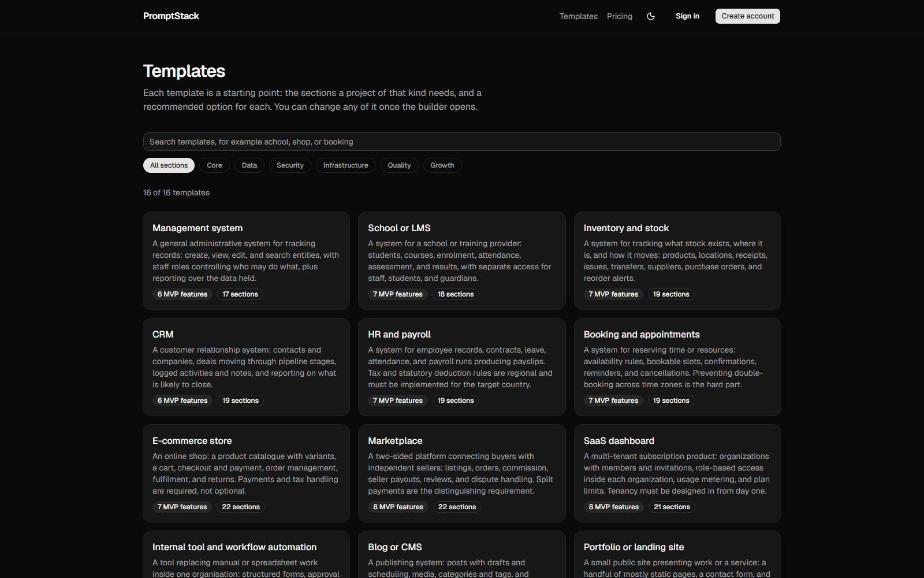This screenshot has width=924, height=578.
Task: Open Blog or CMS template
Action: (462, 555)
